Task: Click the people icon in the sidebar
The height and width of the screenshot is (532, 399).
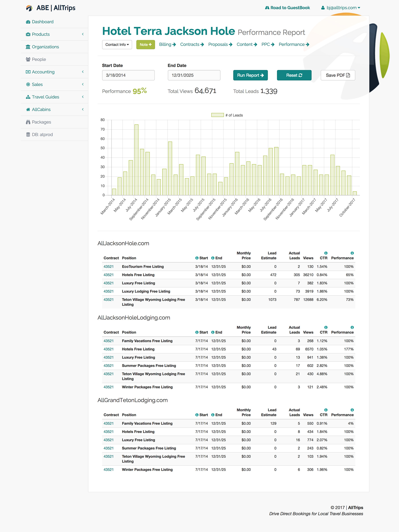Action: 28,59
